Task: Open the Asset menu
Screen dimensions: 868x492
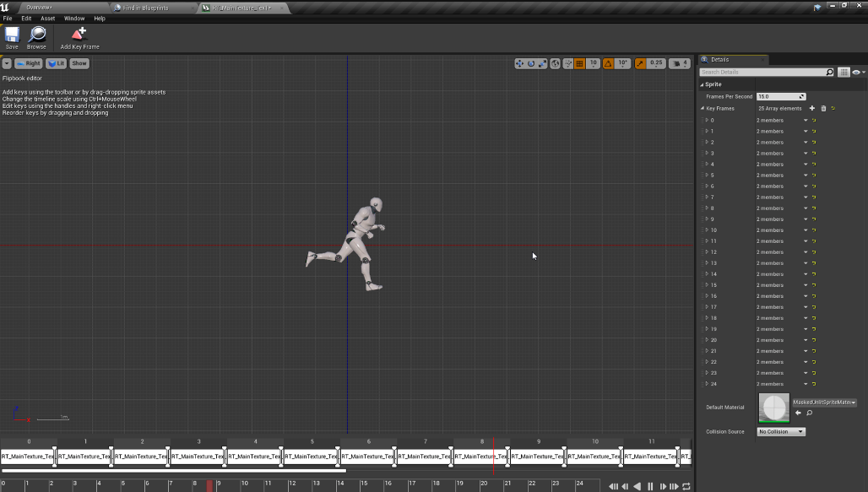Action: tap(47, 19)
